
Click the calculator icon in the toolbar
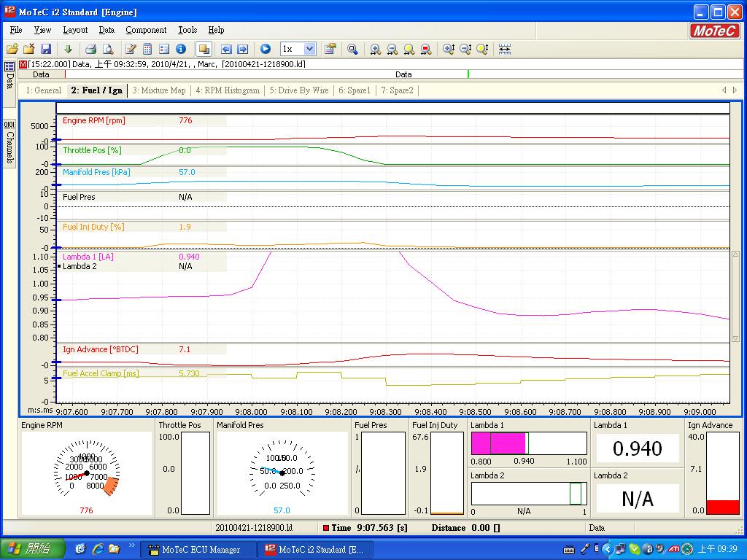(147, 49)
